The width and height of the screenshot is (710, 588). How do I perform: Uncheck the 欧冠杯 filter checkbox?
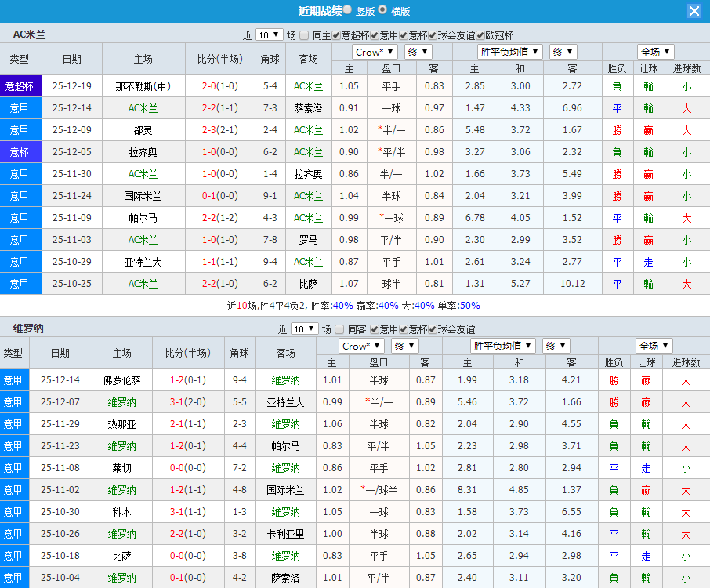pyautogui.click(x=480, y=34)
